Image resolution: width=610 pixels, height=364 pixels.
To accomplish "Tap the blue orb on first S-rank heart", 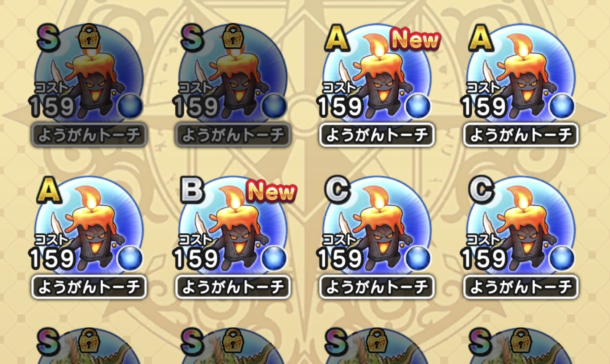I will point(130,106).
